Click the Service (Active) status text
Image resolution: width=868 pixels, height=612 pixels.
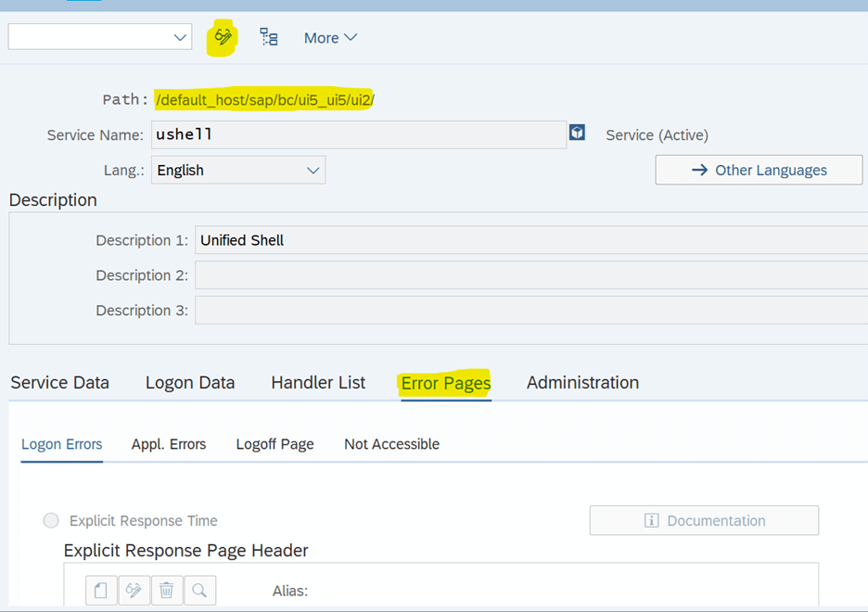point(657,135)
